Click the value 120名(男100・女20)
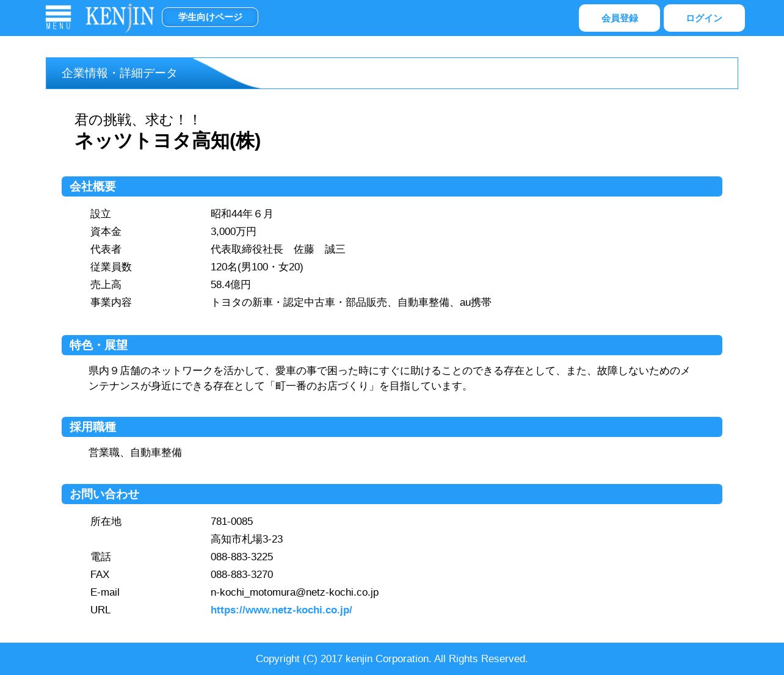The width and height of the screenshot is (784, 675). click(x=256, y=267)
